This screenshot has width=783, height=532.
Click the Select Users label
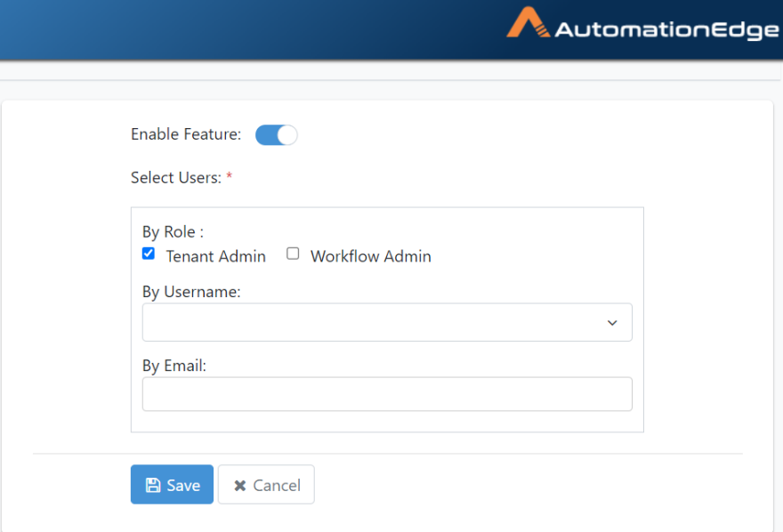pyautogui.click(x=176, y=178)
